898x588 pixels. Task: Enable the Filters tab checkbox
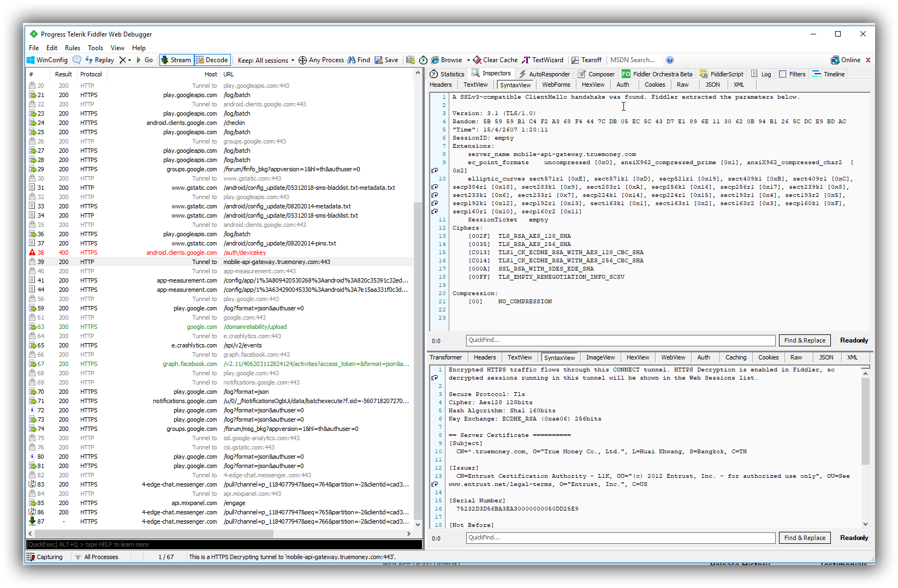coord(782,74)
